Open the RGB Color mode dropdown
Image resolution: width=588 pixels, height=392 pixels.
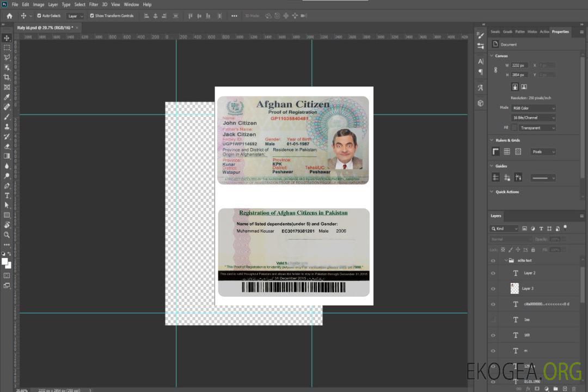[x=533, y=108]
